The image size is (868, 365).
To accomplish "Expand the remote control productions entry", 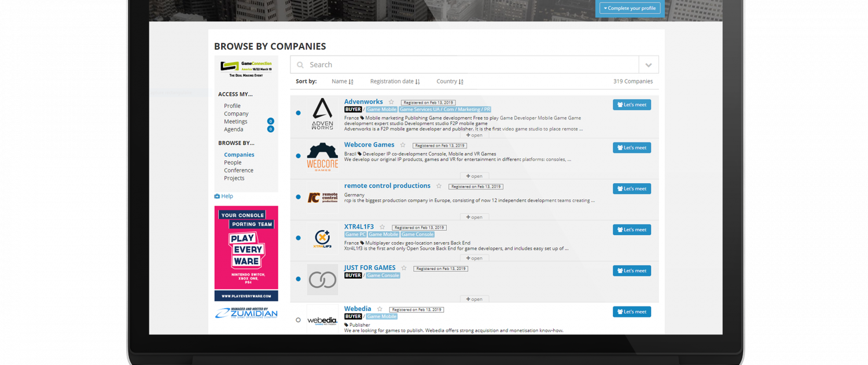I will pos(475,217).
